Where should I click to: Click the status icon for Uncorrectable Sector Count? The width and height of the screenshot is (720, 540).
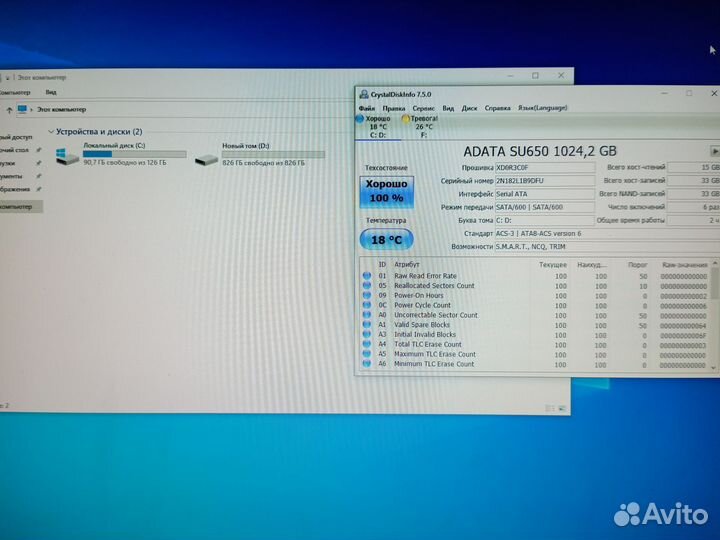point(366,315)
